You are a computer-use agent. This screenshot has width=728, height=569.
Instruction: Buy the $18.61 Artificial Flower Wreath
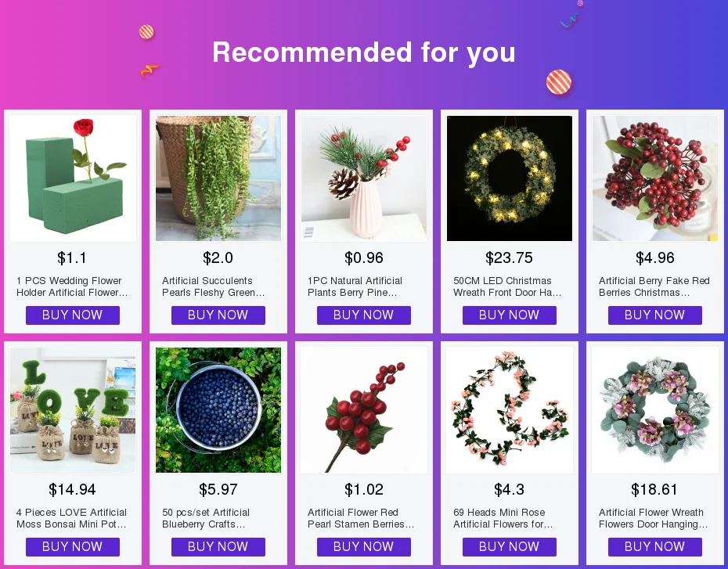click(655, 547)
